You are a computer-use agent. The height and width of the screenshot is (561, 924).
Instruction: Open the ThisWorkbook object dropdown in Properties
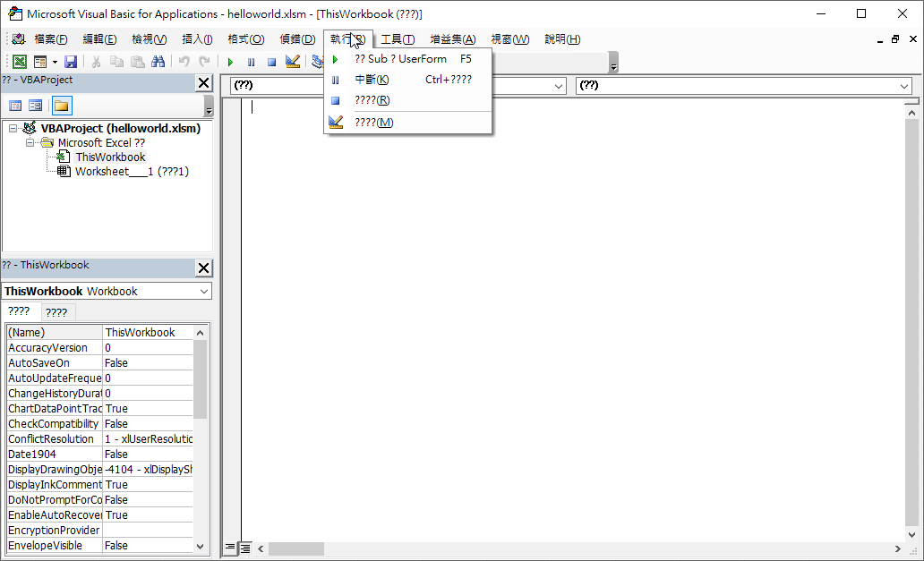[x=204, y=292]
